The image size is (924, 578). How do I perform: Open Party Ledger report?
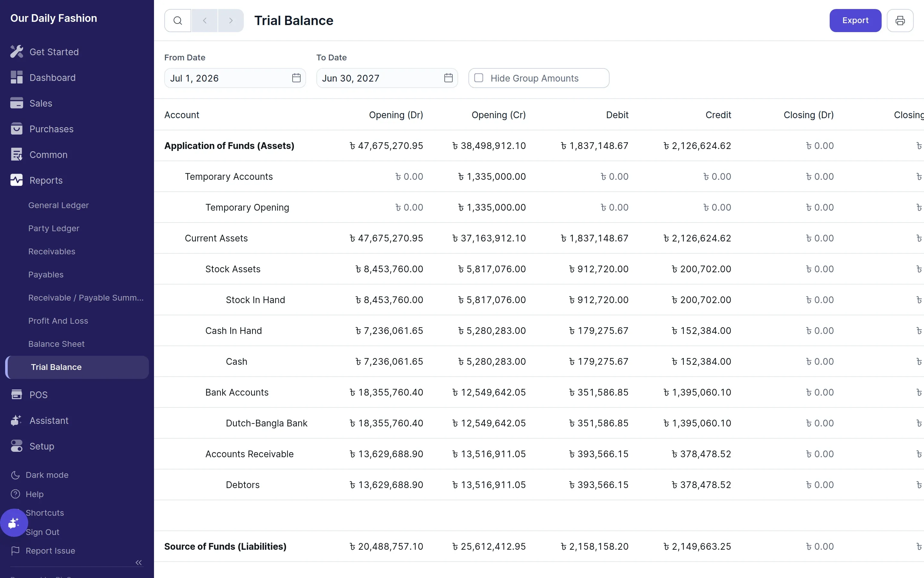point(54,228)
